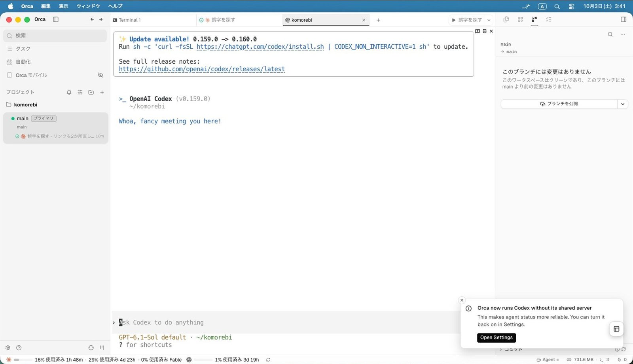Toggle the left sidebar panel icon

(56, 19)
